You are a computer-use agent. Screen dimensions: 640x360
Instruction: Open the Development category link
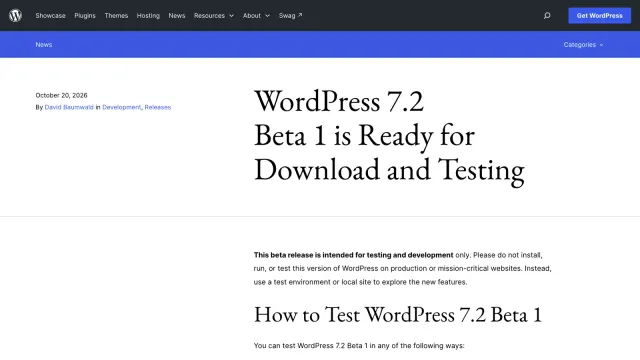(122, 107)
